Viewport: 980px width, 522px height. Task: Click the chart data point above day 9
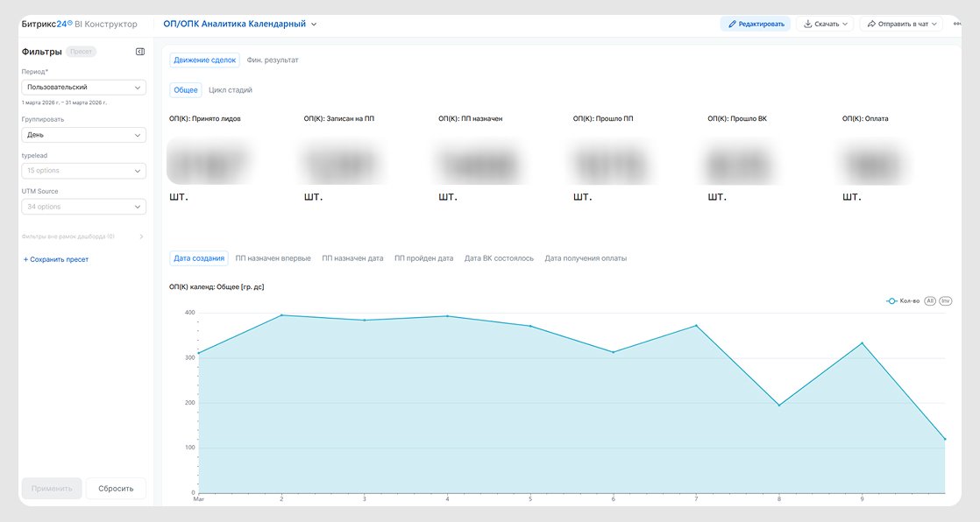[x=862, y=342]
